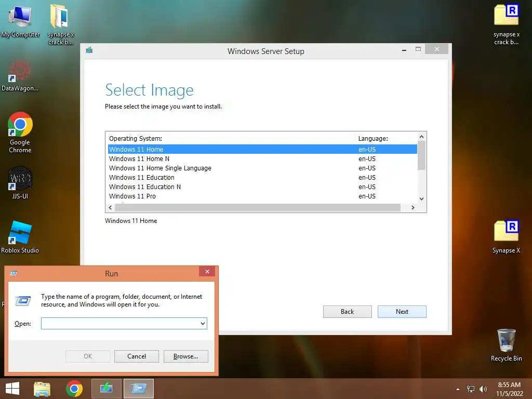
Task: Select the synapse x crack folder near My Computer
Action: point(60,24)
